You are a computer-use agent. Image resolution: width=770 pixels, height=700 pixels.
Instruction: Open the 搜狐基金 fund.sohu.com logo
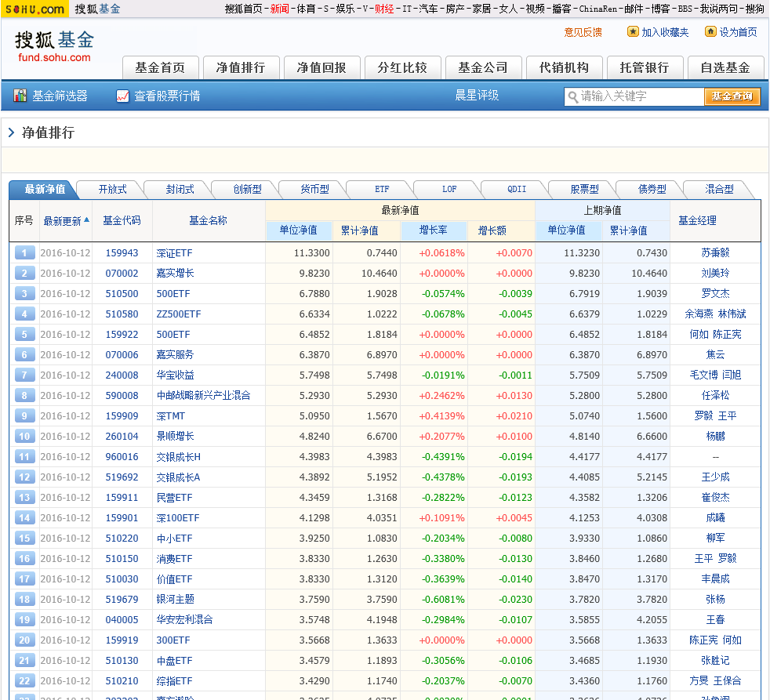[x=54, y=46]
